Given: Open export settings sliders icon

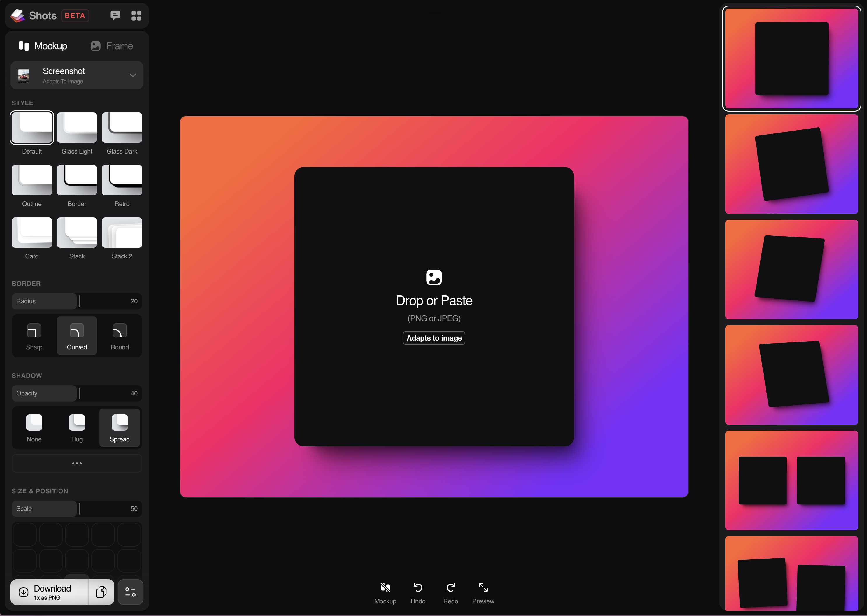Looking at the screenshot, I should [x=130, y=592].
